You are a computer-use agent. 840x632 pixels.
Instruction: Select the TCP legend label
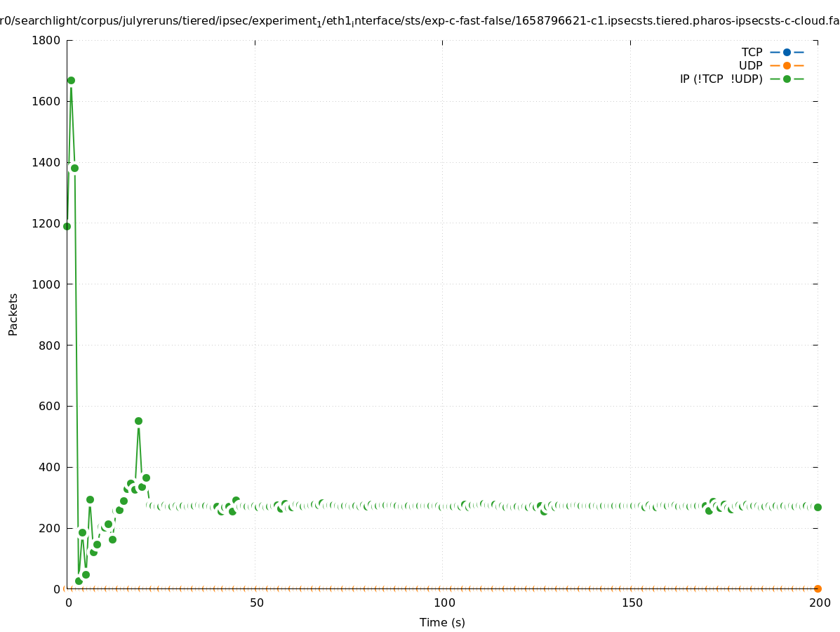point(752,52)
